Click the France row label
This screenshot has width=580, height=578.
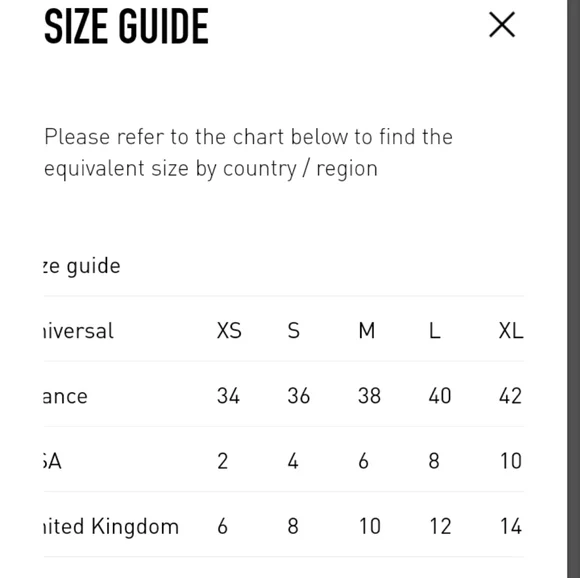(x=65, y=396)
